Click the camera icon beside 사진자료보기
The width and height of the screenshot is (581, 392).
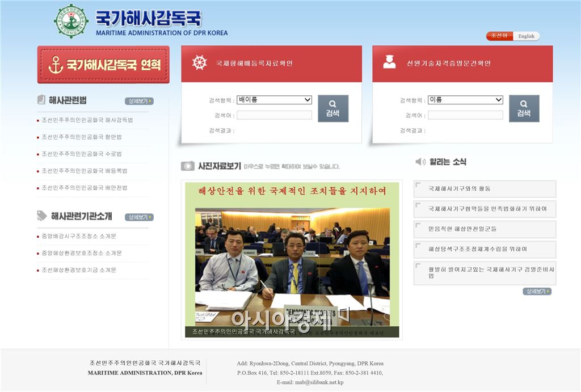pos(188,166)
